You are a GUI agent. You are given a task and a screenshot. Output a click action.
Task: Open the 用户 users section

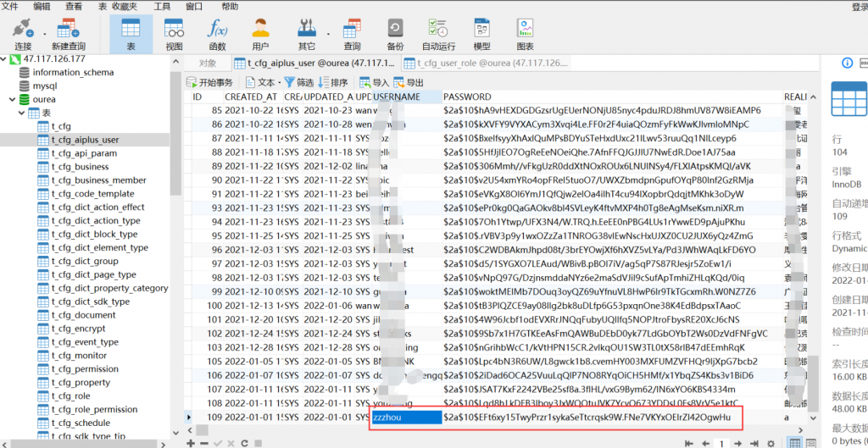coord(260,34)
